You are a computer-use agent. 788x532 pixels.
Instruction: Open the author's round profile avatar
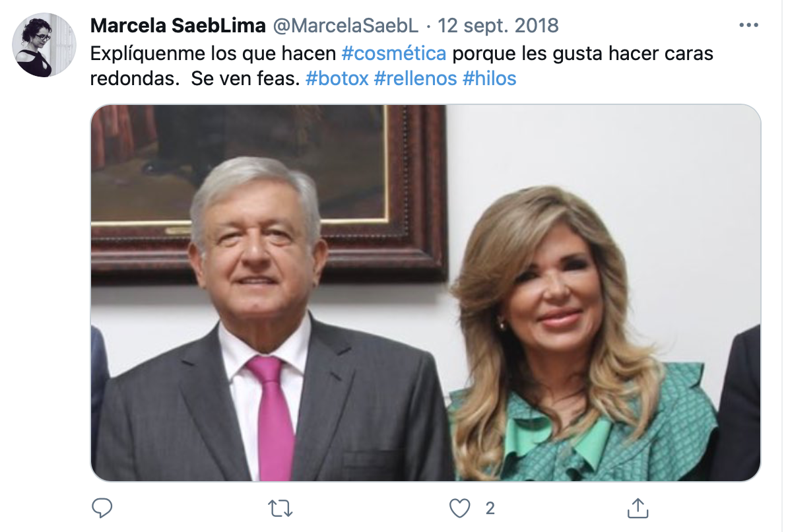(x=44, y=45)
